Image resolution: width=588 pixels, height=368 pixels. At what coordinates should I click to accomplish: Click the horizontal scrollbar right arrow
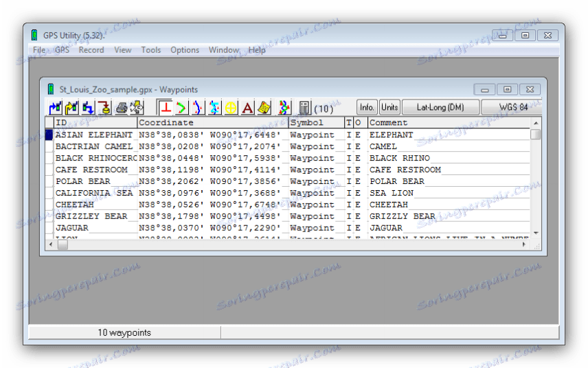524,244
